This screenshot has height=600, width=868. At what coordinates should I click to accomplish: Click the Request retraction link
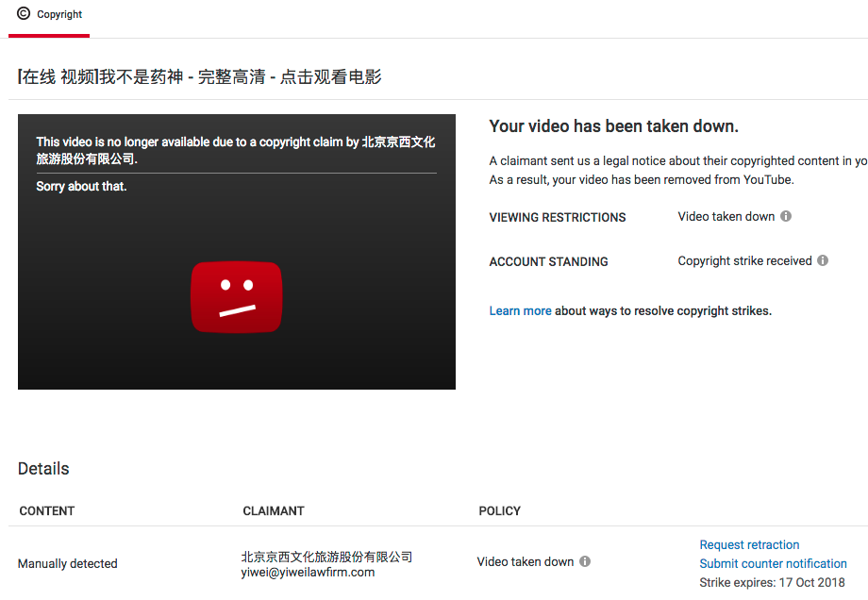tap(749, 544)
